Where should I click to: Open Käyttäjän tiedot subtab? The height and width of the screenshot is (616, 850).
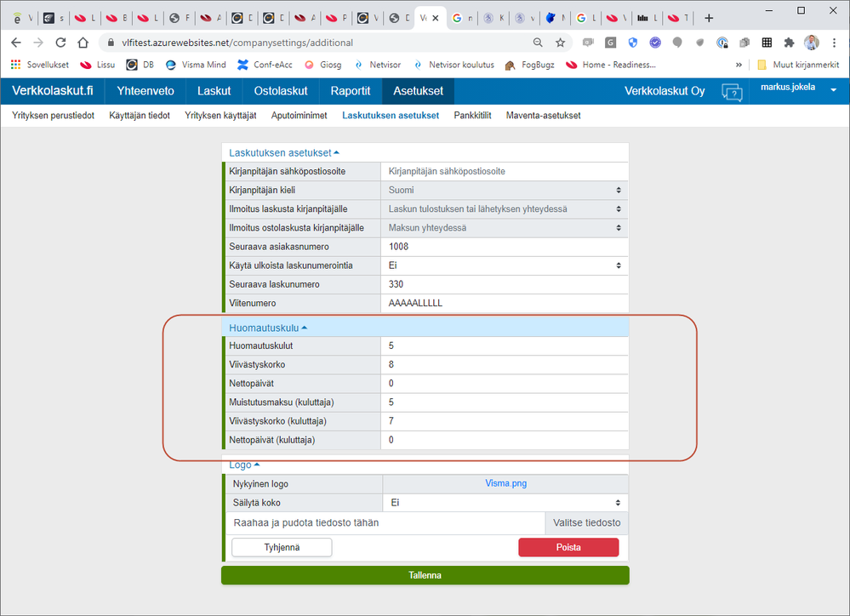pyautogui.click(x=140, y=116)
